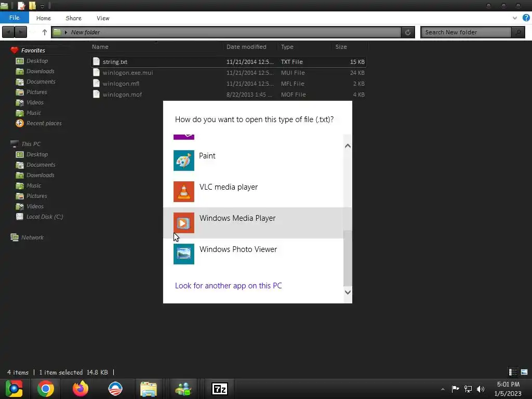Open Local Disk (C:)
Image resolution: width=532 pixels, height=399 pixels.
point(45,217)
